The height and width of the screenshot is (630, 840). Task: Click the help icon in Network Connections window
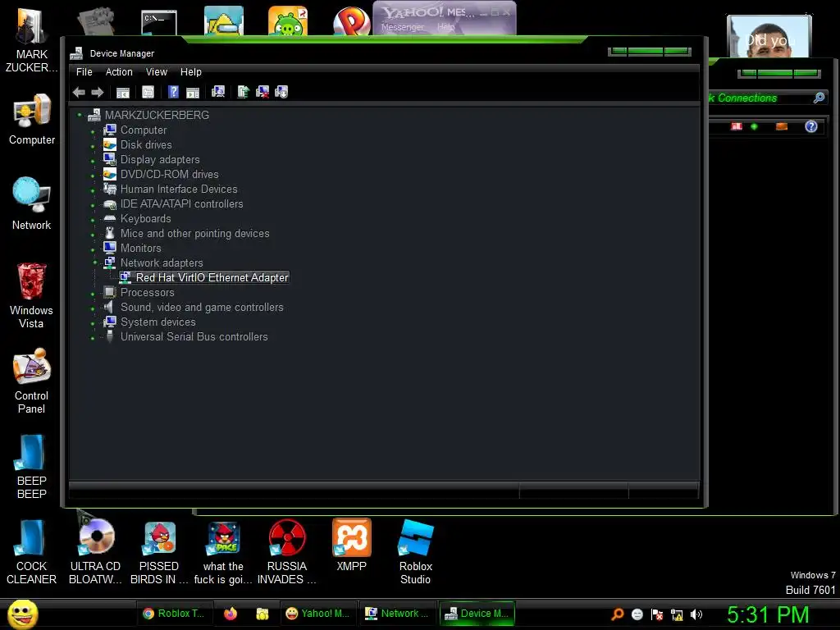click(x=811, y=126)
